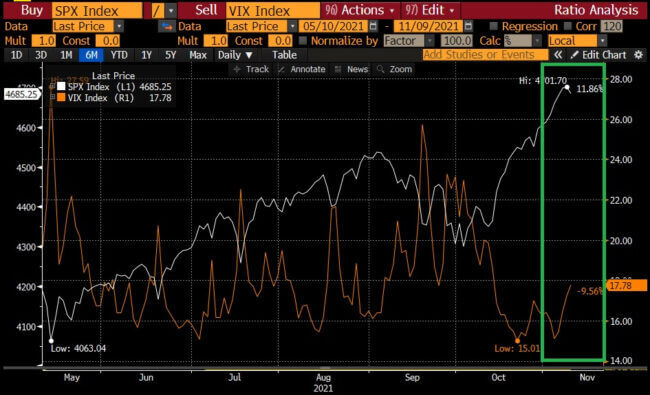Viewport: 650px width, 395px height.
Task: Activate the Track crosshair tool
Action: [251, 69]
